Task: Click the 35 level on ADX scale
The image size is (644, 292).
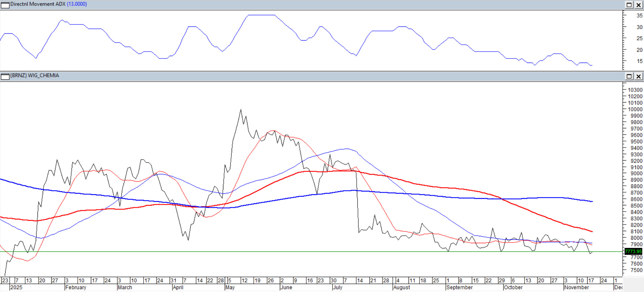Action: click(639, 15)
